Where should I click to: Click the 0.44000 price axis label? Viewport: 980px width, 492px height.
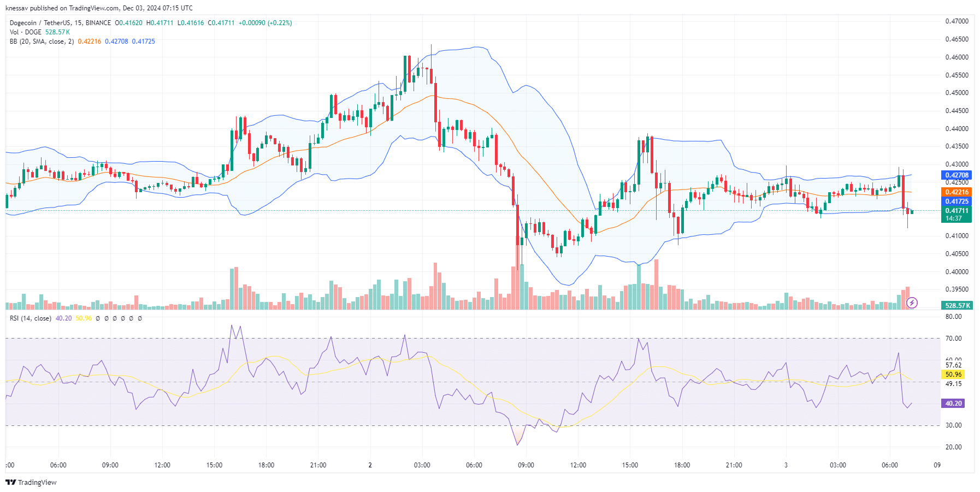coord(957,129)
